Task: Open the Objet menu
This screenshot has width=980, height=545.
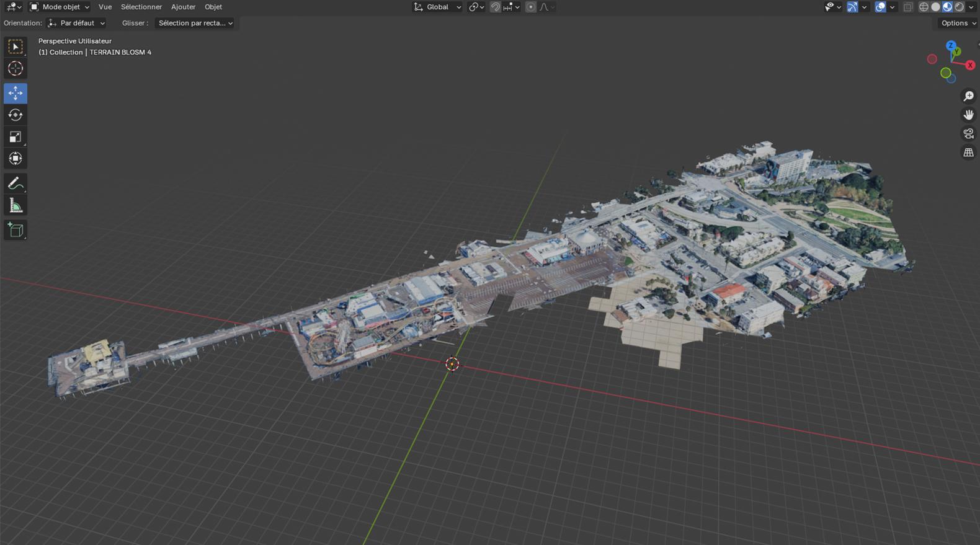Action: [213, 7]
